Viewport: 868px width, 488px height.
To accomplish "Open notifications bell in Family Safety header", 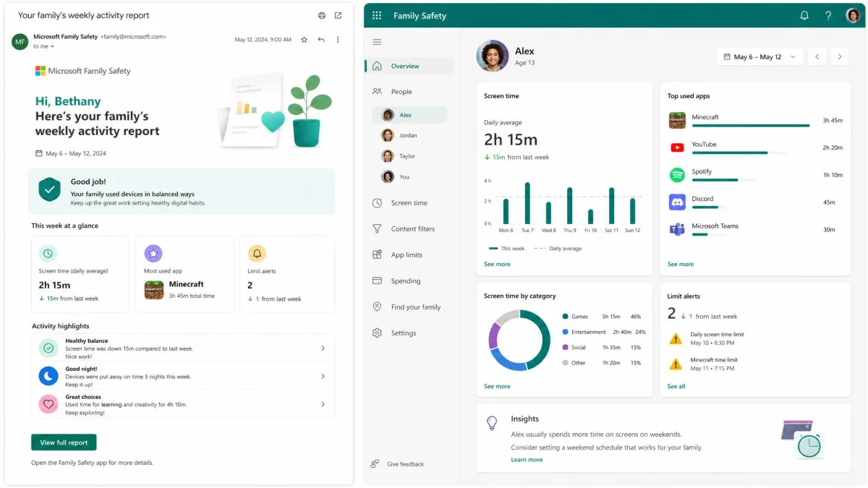I will [x=804, y=15].
